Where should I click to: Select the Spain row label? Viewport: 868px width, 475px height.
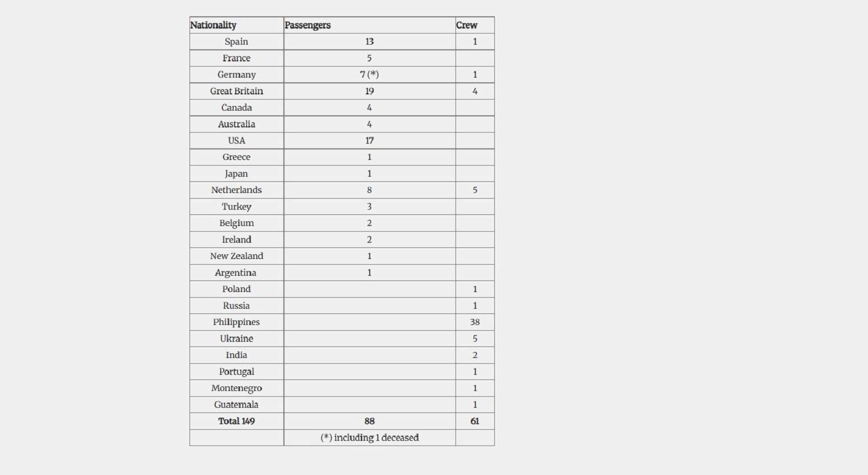click(x=236, y=42)
